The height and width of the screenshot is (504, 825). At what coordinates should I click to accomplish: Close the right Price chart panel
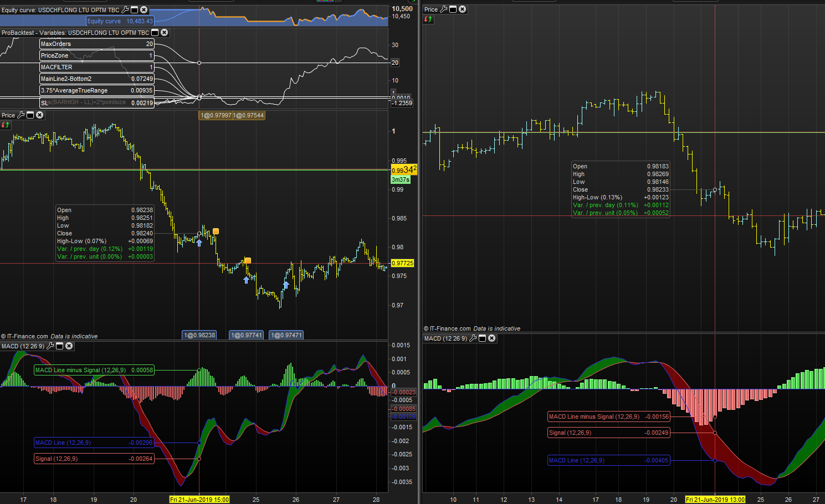pos(463,9)
